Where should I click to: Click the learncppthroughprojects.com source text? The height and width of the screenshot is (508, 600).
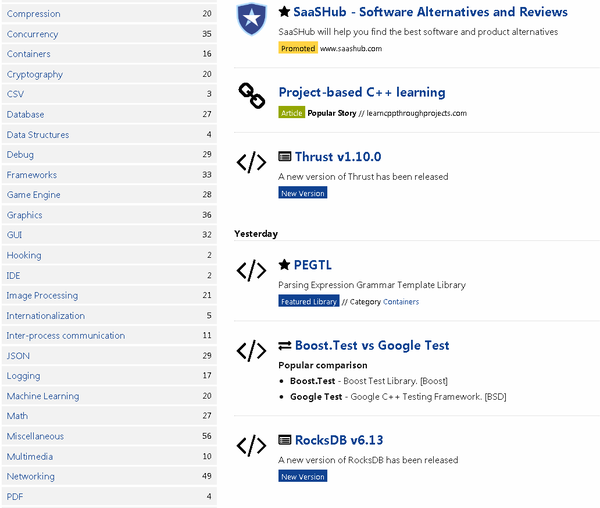417,113
